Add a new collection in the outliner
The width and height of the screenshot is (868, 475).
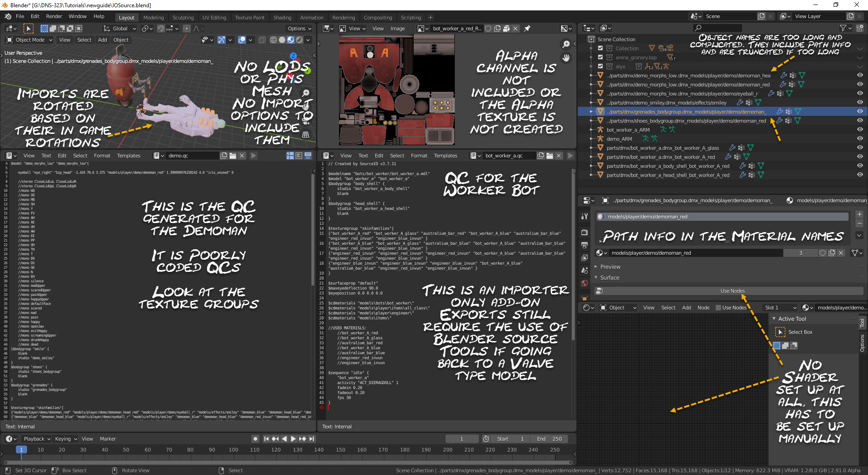tap(859, 28)
